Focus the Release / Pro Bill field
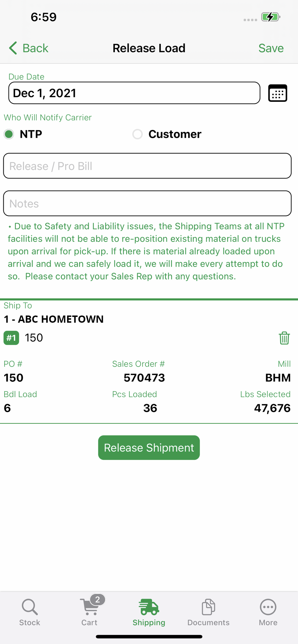The image size is (298, 644). point(147,166)
